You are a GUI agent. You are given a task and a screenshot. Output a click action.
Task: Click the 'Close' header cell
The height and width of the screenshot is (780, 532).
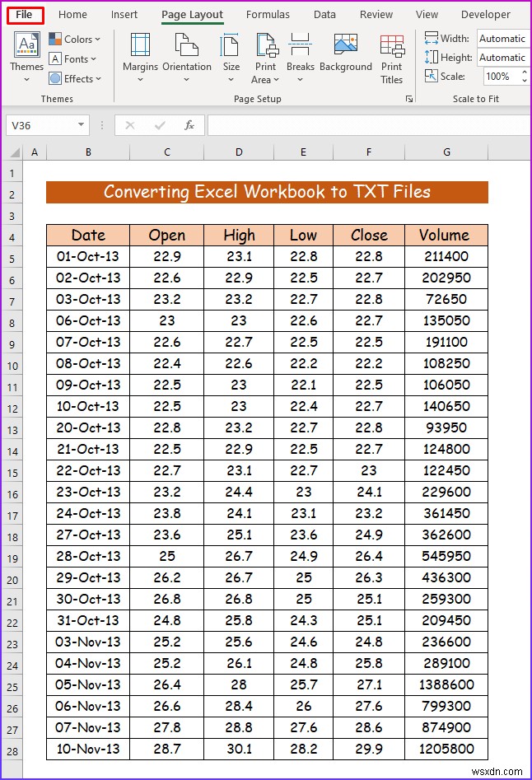(x=369, y=236)
